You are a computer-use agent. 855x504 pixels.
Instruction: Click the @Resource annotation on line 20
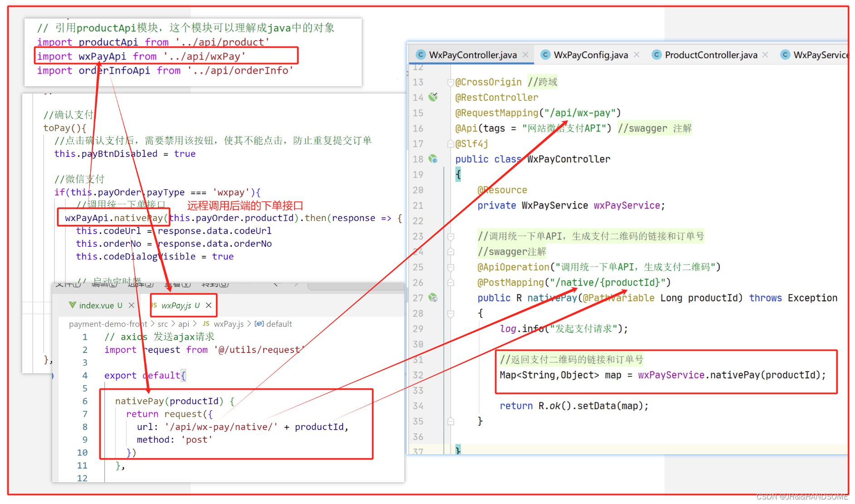[x=502, y=190]
